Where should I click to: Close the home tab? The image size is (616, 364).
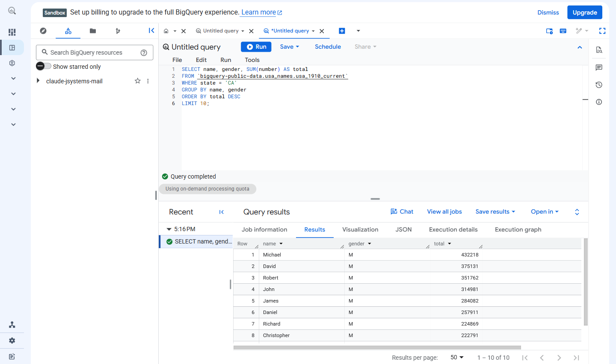point(184,31)
